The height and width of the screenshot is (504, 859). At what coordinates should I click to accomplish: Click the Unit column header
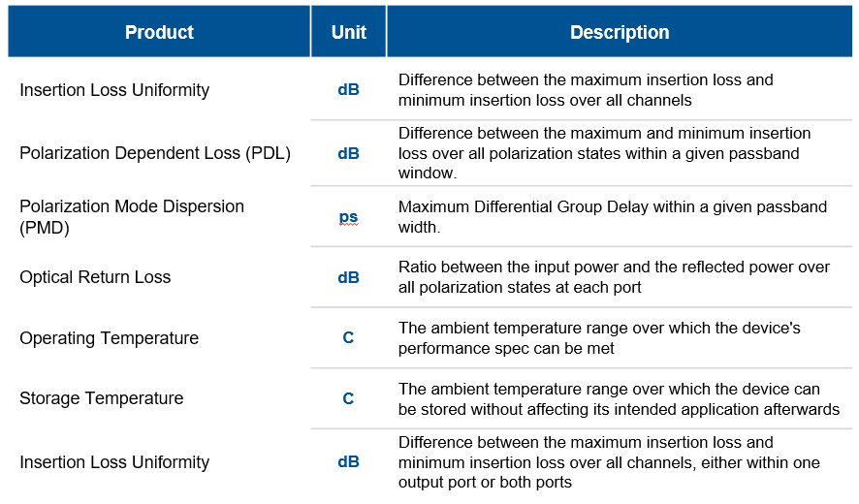(348, 32)
